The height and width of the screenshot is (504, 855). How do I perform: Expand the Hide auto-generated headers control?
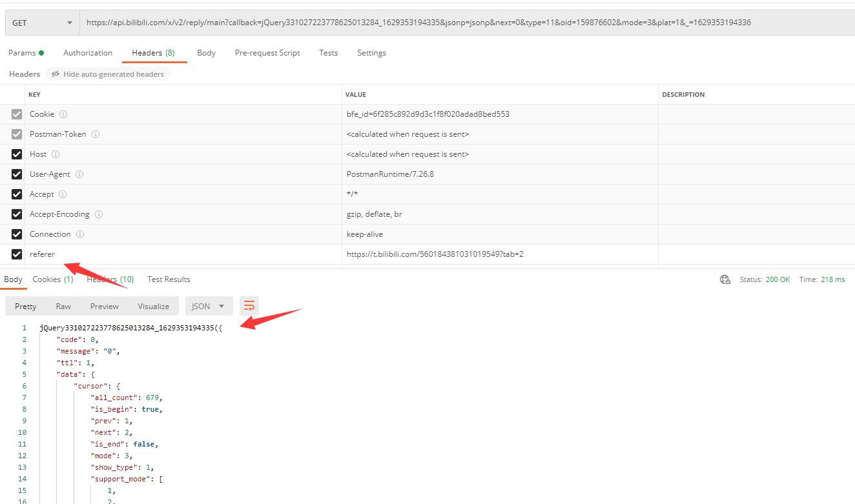click(107, 74)
